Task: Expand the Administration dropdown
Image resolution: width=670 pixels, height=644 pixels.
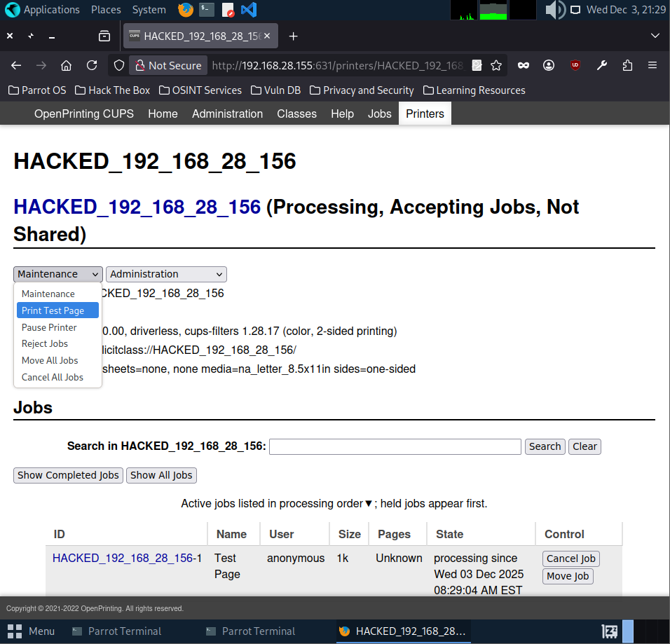Action: pyautogui.click(x=166, y=274)
